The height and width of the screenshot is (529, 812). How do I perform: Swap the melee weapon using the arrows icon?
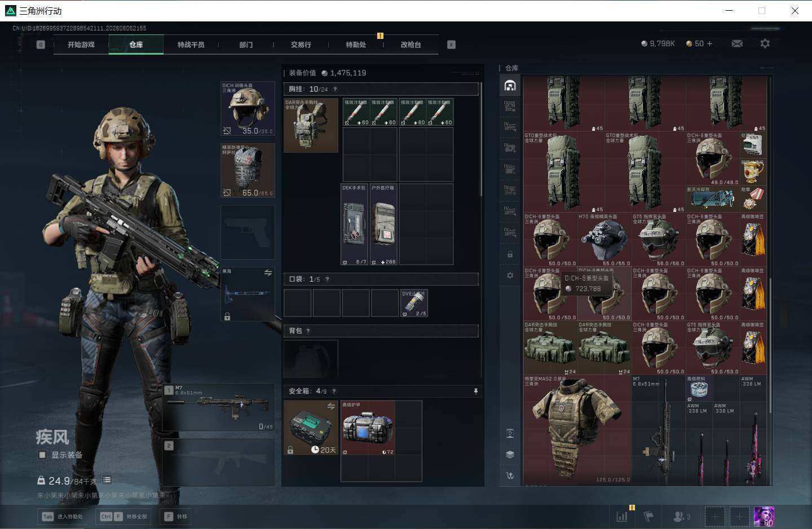coord(268,273)
